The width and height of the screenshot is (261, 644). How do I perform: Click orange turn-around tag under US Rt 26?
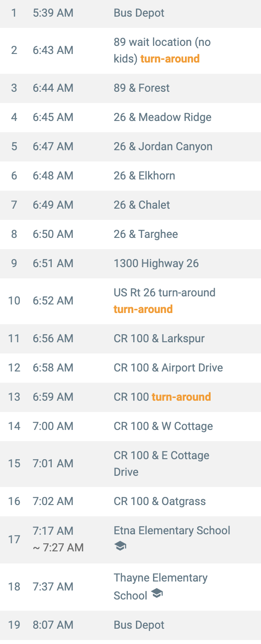click(x=143, y=309)
